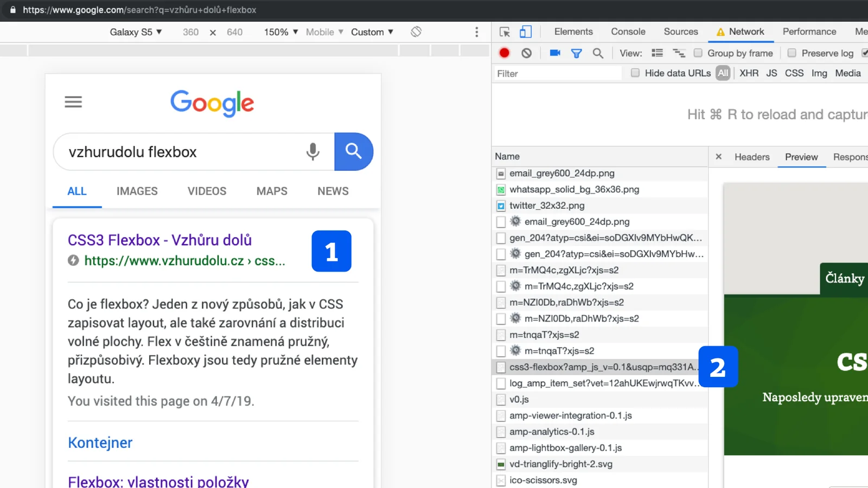Click the blue Google search button
This screenshot has height=488, width=868.
coord(354,152)
